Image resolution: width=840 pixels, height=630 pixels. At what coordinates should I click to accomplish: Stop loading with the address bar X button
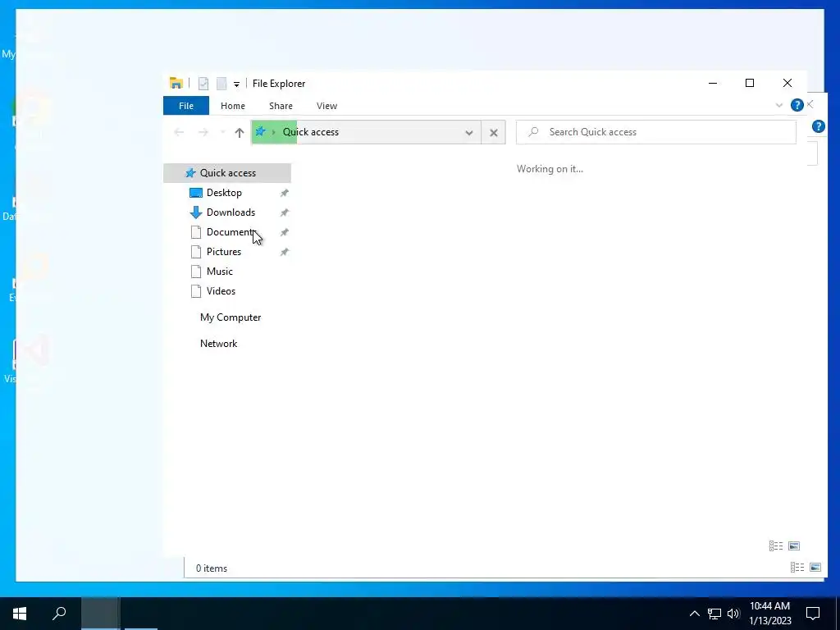tap(493, 132)
